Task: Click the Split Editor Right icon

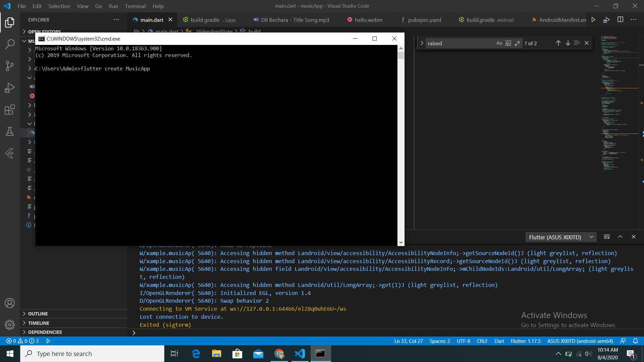Action: coord(620,20)
